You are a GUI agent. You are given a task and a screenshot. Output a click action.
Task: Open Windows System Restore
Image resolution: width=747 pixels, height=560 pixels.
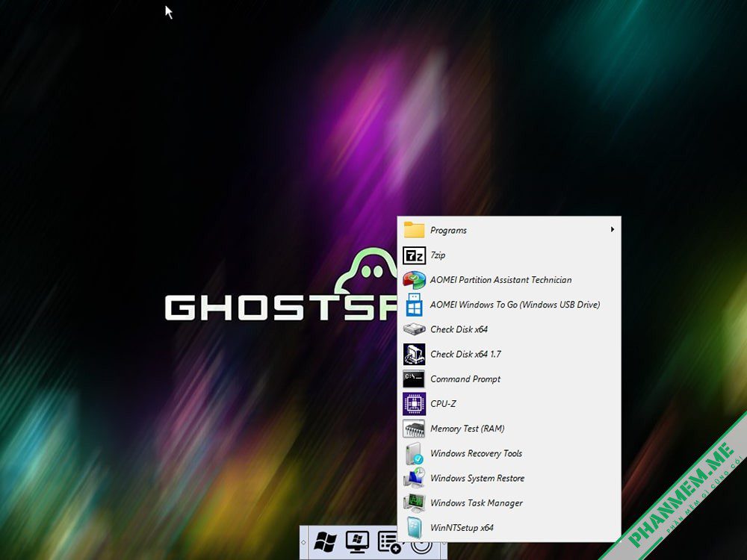509,478
